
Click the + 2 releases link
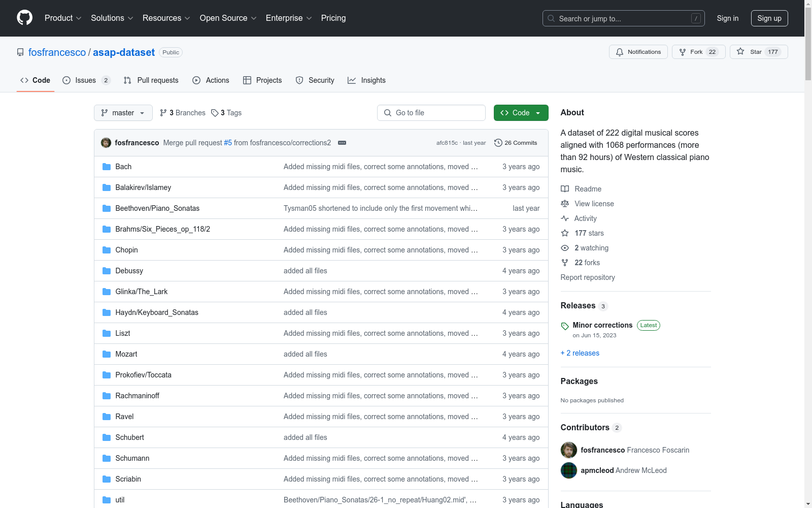(x=580, y=353)
